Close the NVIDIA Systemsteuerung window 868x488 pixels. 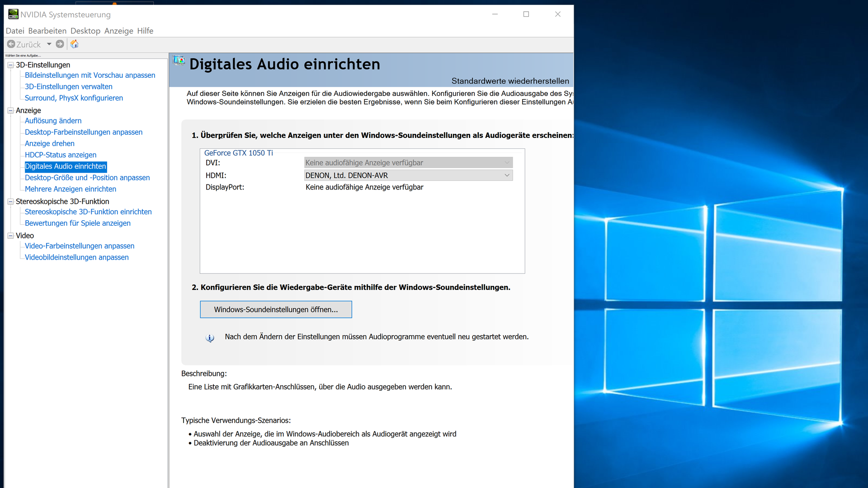[x=558, y=14]
